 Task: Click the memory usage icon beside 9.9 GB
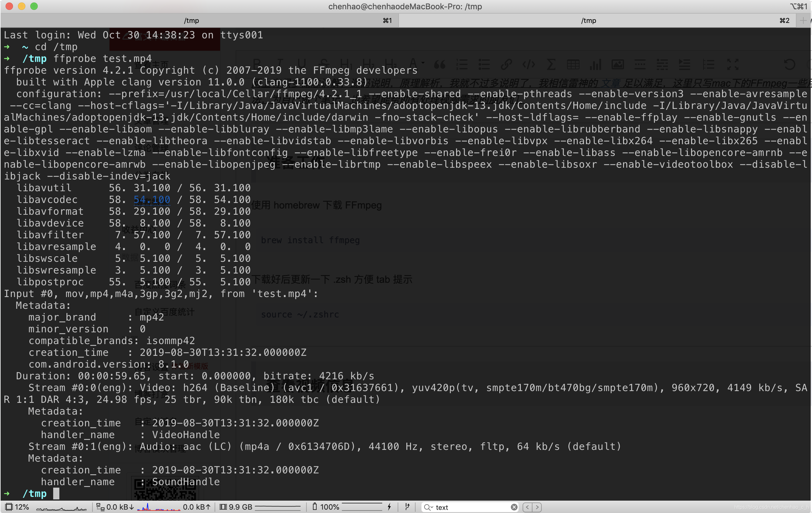click(223, 507)
